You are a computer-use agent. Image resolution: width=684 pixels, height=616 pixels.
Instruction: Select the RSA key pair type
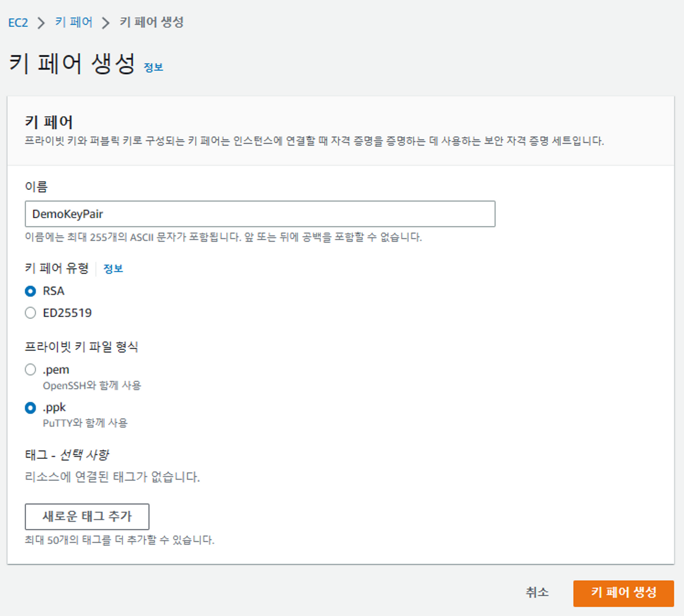(31, 291)
